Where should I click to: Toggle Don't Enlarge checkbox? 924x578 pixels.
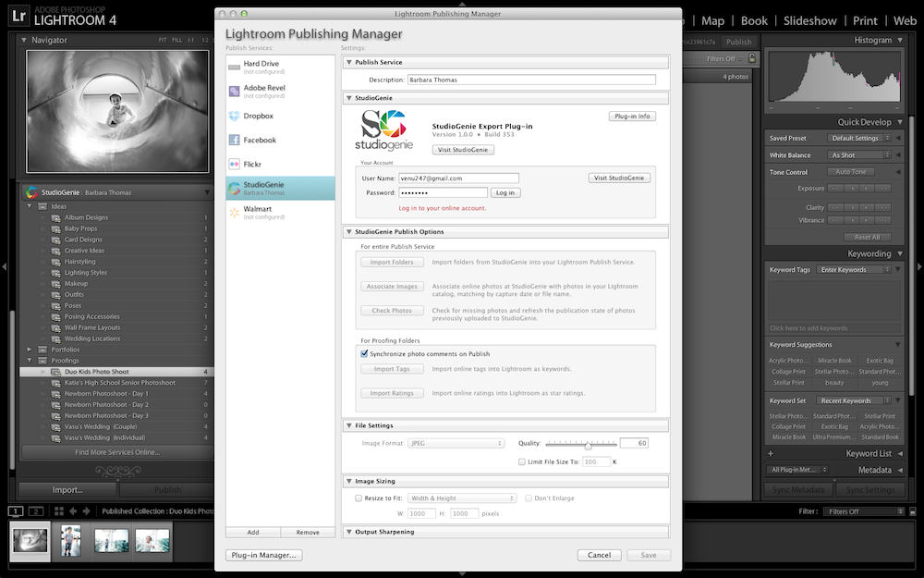[528, 498]
